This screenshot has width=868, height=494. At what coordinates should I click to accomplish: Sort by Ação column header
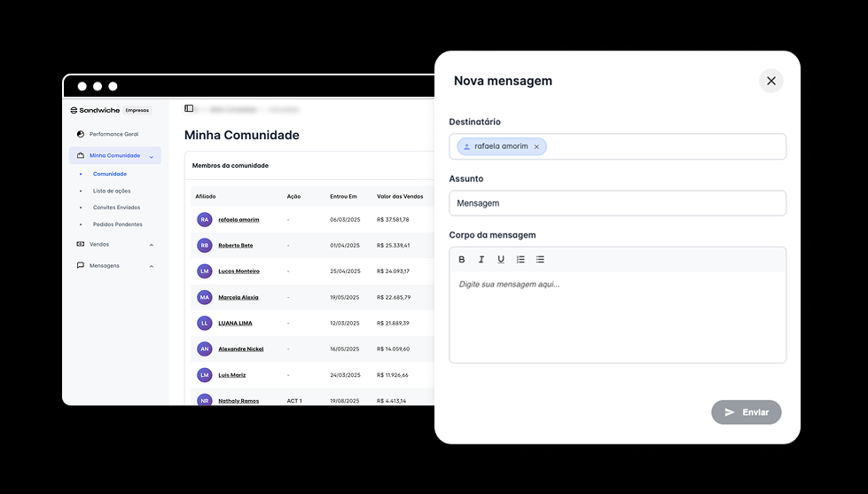pyautogui.click(x=293, y=197)
